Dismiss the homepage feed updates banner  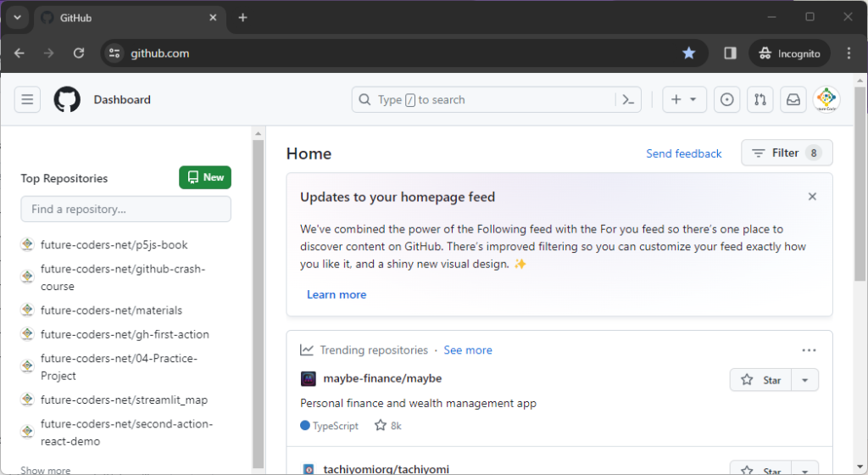coord(812,197)
